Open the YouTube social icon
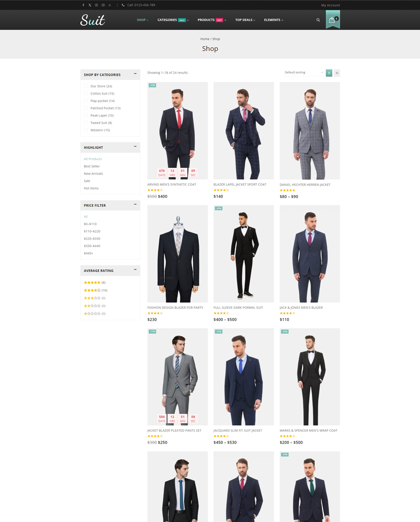 coord(103,5)
